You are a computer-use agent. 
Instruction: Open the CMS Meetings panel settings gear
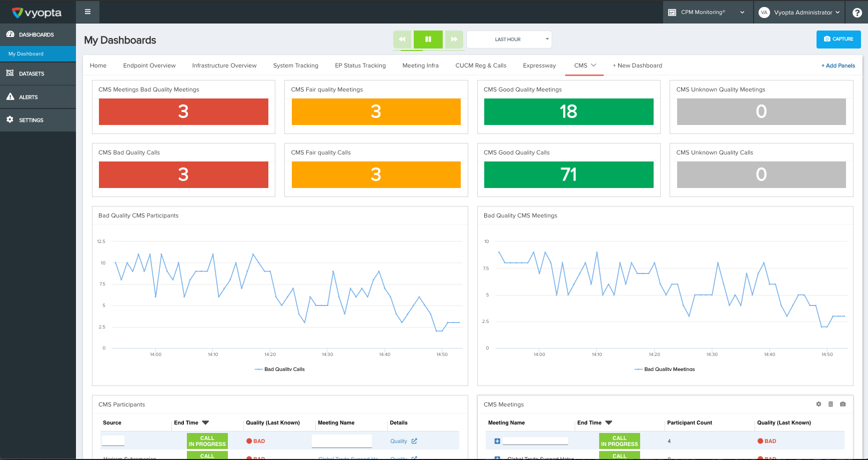click(x=819, y=404)
